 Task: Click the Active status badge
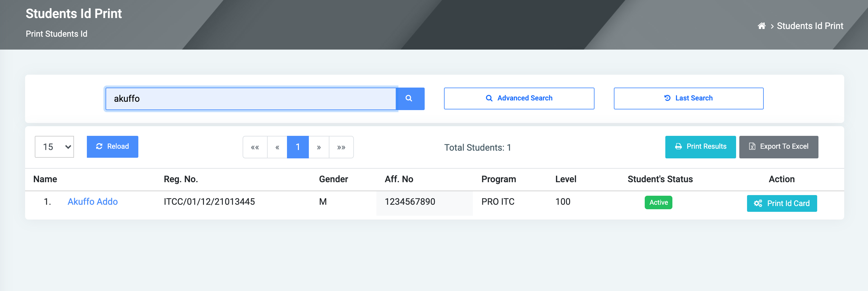pyautogui.click(x=658, y=202)
